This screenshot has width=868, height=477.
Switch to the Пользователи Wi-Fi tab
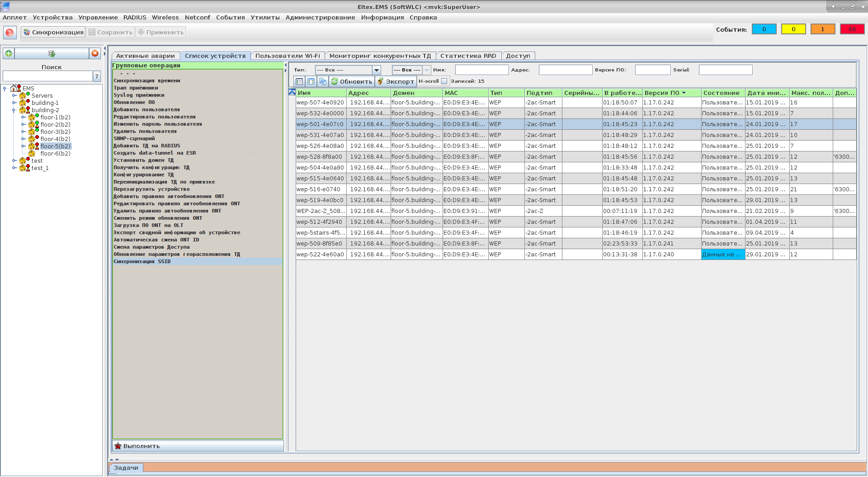[x=288, y=56]
